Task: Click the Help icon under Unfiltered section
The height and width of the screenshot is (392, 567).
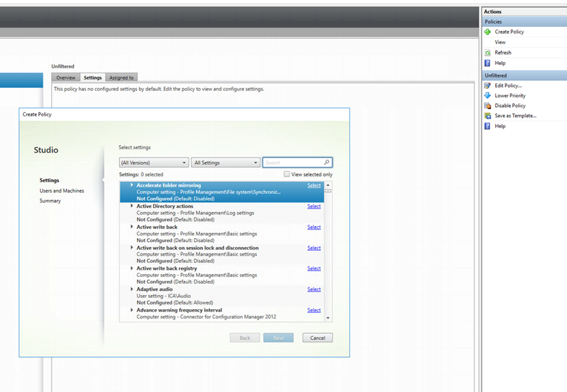Action: tap(487, 126)
